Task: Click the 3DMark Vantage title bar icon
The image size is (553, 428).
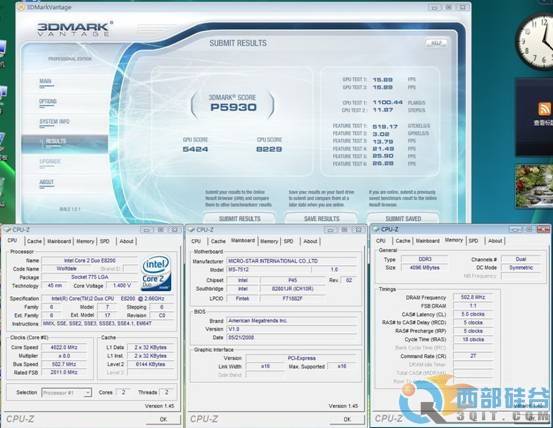Action: (21, 7)
